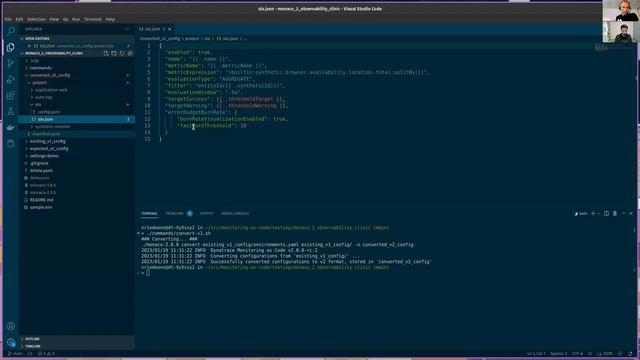Open the Manage gear icon

point(11,342)
